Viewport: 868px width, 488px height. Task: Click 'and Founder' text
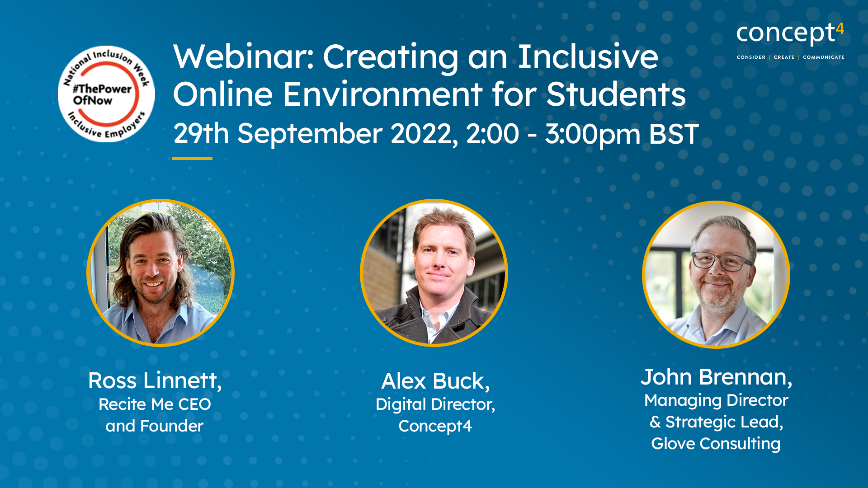155,426
